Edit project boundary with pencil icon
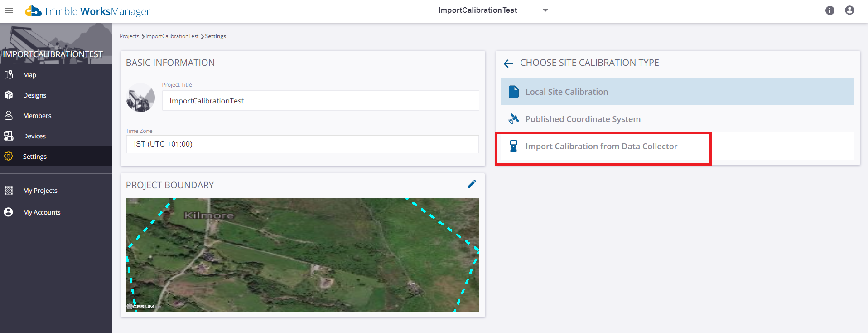The height and width of the screenshot is (333, 868). pyautogui.click(x=472, y=184)
